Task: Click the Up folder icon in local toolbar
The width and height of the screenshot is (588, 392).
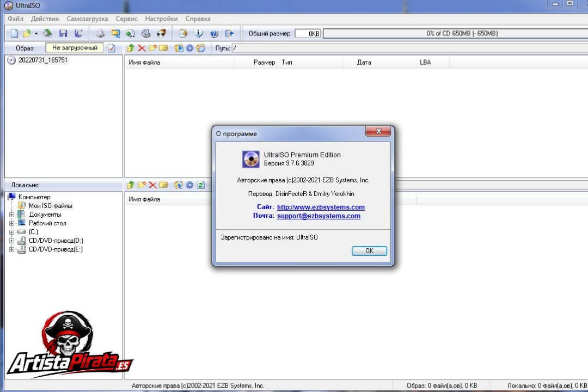Action: pos(131,185)
